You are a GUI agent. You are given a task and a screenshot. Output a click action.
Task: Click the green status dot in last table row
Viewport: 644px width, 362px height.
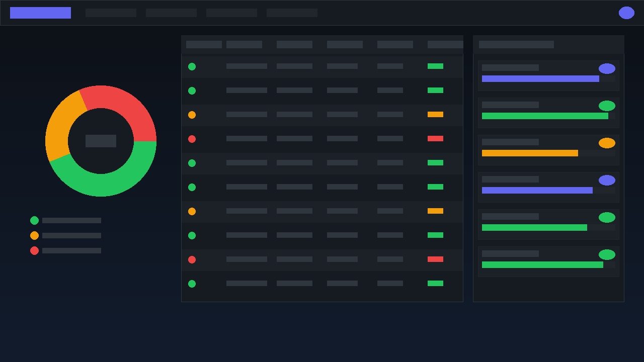tap(192, 284)
